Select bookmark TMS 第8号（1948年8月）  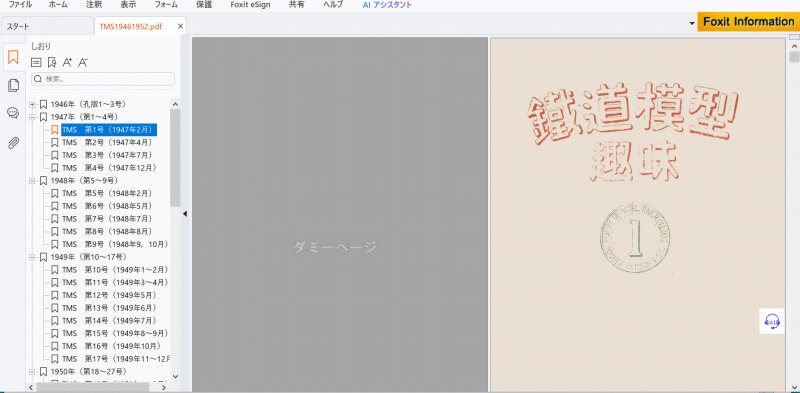point(107,232)
